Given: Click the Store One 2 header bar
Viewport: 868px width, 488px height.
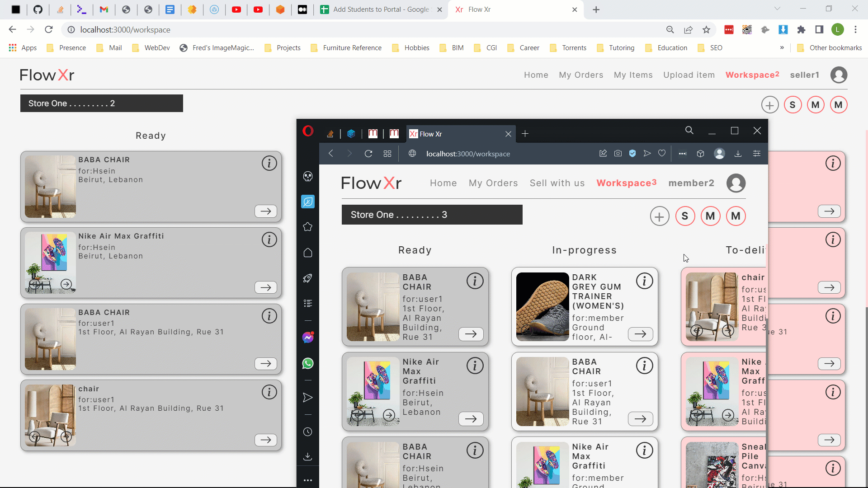Looking at the screenshot, I should click(x=102, y=103).
